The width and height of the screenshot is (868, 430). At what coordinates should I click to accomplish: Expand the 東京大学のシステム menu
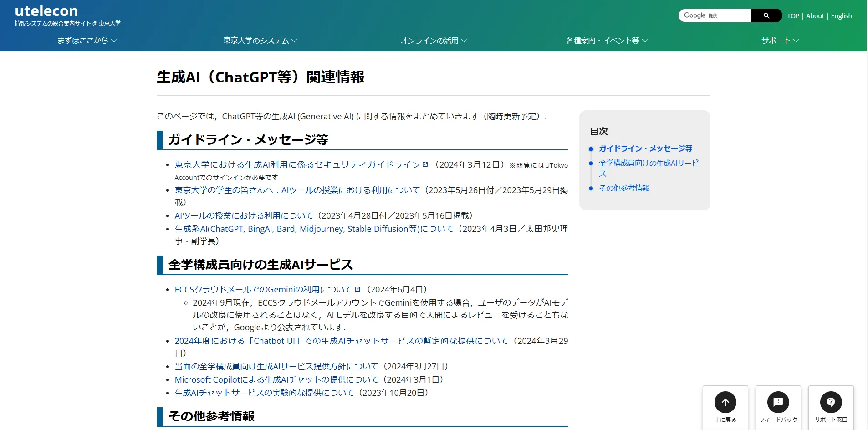[260, 41]
